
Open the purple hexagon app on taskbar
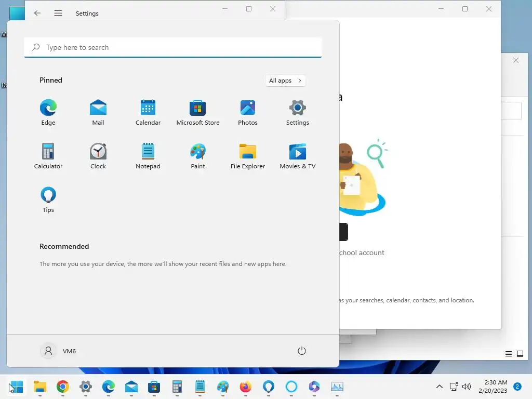[x=314, y=387]
